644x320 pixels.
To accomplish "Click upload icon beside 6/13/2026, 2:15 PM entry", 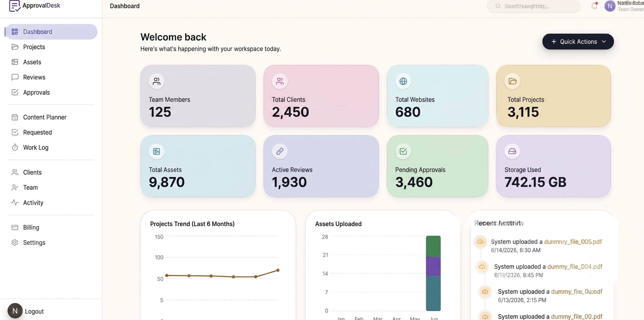I will (485, 292).
